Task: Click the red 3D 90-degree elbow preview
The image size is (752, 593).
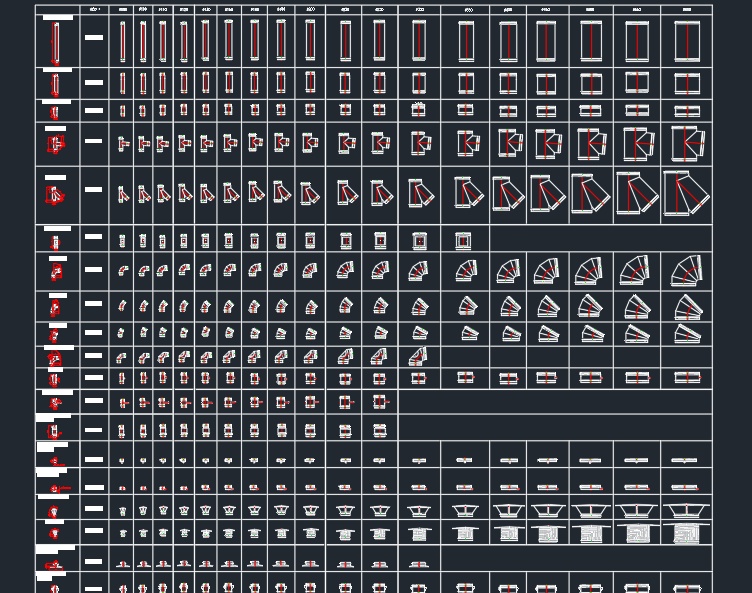Action: tap(56, 270)
